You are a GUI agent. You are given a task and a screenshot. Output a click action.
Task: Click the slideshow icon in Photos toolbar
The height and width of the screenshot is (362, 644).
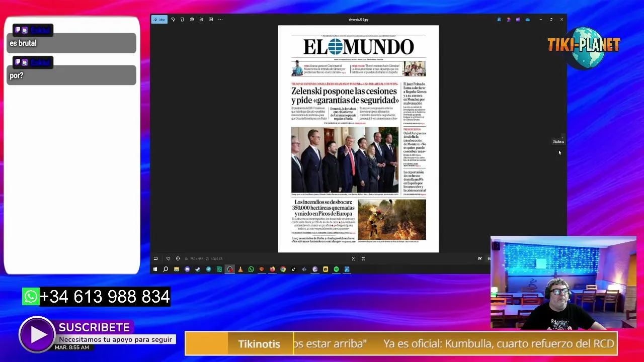(x=211, y=20)
